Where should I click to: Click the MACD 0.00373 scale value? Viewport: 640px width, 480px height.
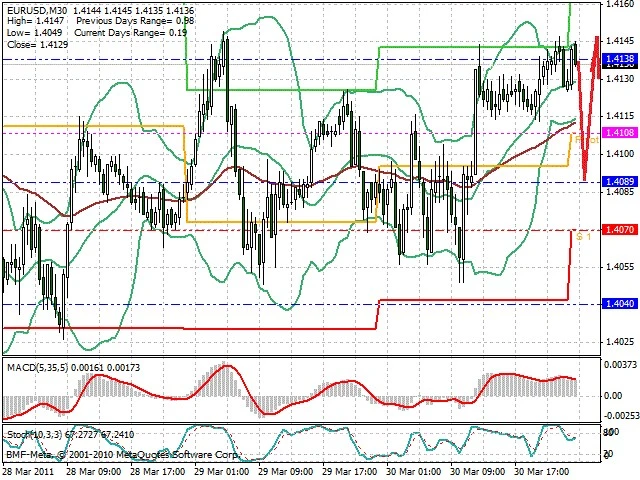[x=621, y=364]
